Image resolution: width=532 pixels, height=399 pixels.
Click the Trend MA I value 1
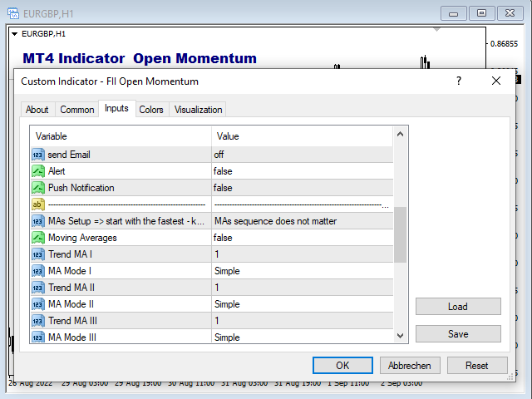tap(217, 254)
